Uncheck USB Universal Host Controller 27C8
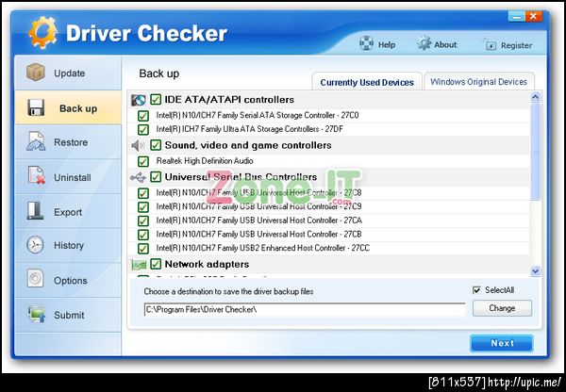The width and height of the screenshot is (566, 392). (143, 193)
